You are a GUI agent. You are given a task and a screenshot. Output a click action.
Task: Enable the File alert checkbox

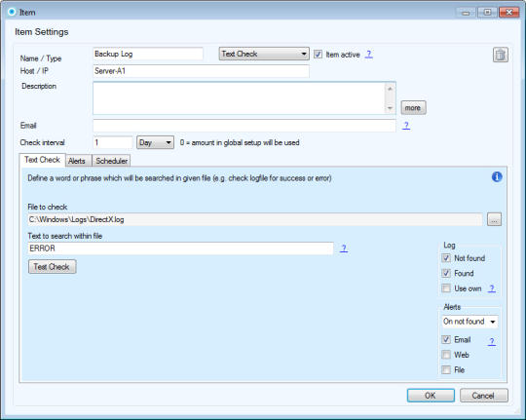(446, 369)
